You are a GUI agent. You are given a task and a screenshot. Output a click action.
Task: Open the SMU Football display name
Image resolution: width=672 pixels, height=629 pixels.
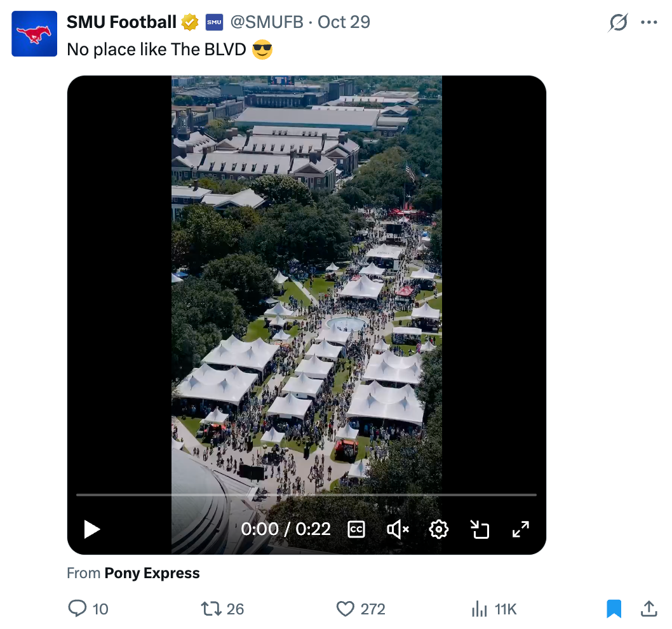pyautogui.click(x=121, y=22)
